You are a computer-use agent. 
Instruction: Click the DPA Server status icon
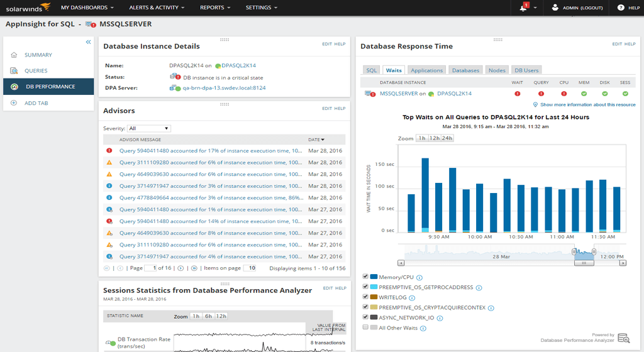175,88
